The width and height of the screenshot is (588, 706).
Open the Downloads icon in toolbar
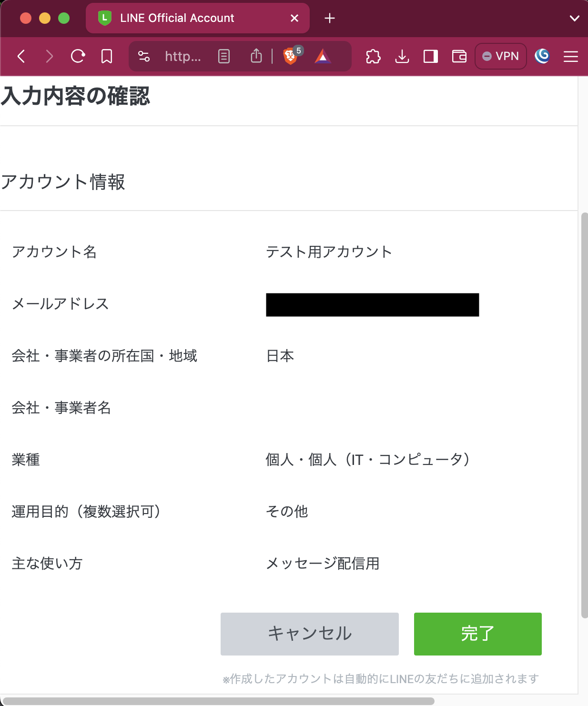[x=402, y=56]
